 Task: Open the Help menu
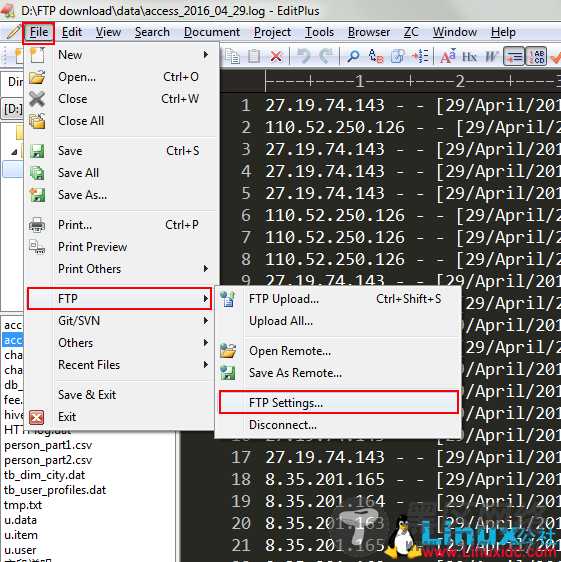pyautogui.click(x=503, y=32)
